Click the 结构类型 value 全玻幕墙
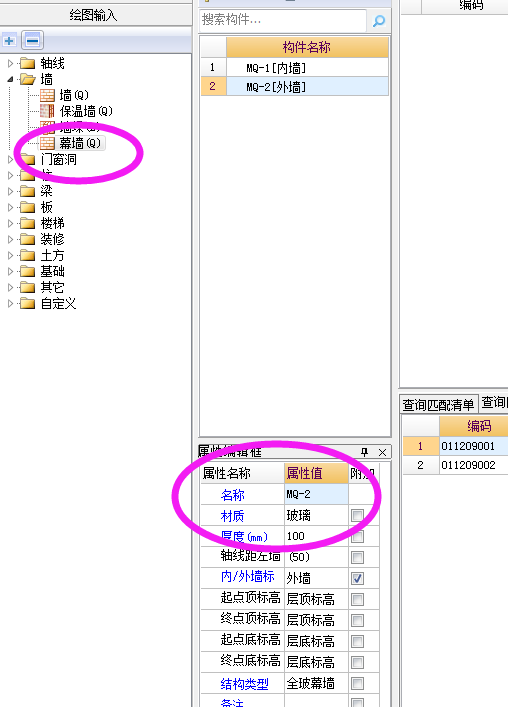 point(316,684)
